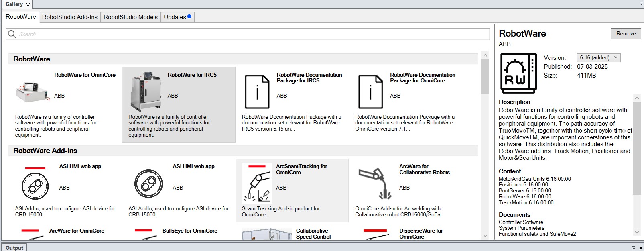644x251 pixels.
Task: Click 'Positioner 6.16.00.00' content entry
Action: pos(523,185)
